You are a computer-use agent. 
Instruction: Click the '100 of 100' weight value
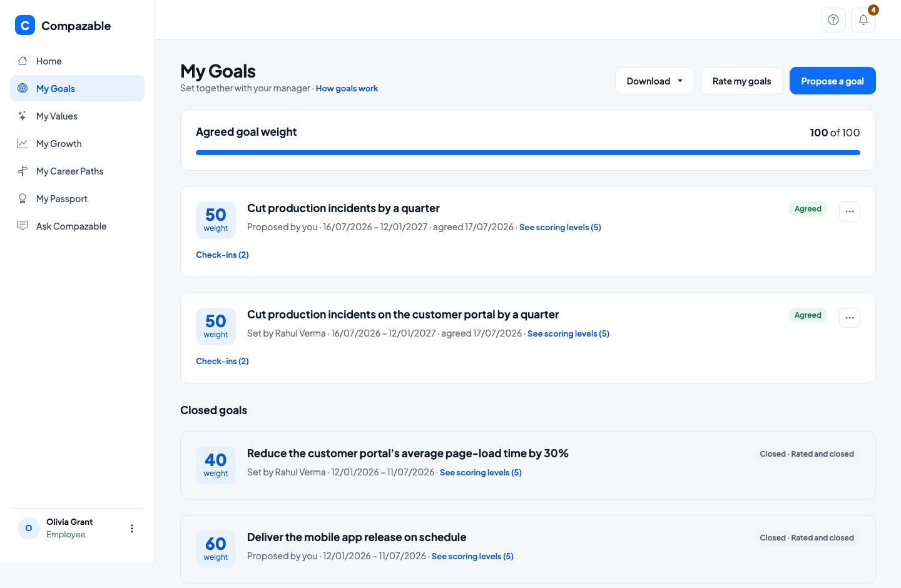pyautogui.click(x=835, y=133)
